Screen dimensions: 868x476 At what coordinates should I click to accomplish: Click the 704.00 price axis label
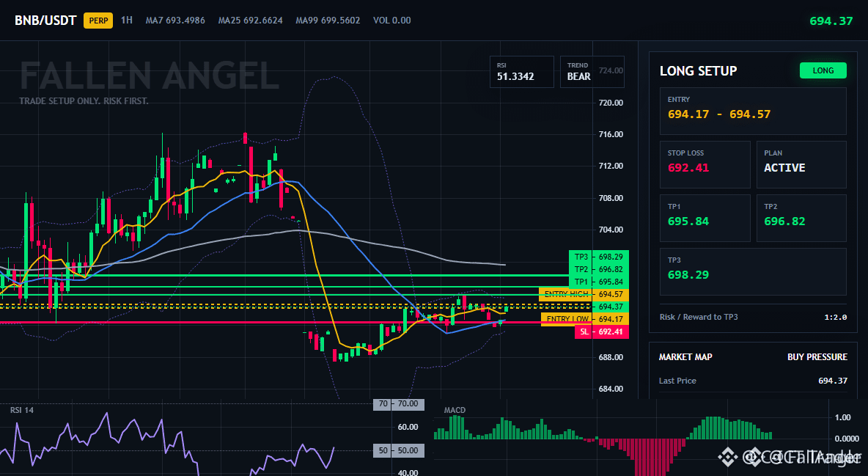611,230
